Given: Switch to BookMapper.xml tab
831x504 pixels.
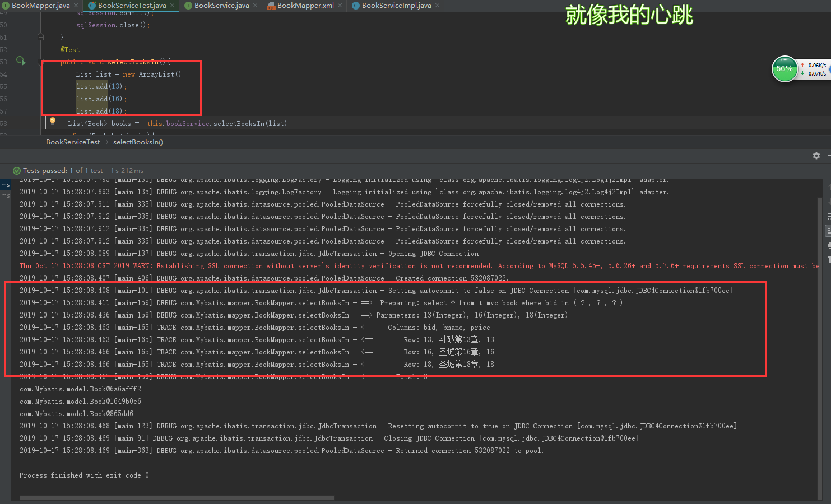Looking at the screenshot, I should tap(305, 6).
